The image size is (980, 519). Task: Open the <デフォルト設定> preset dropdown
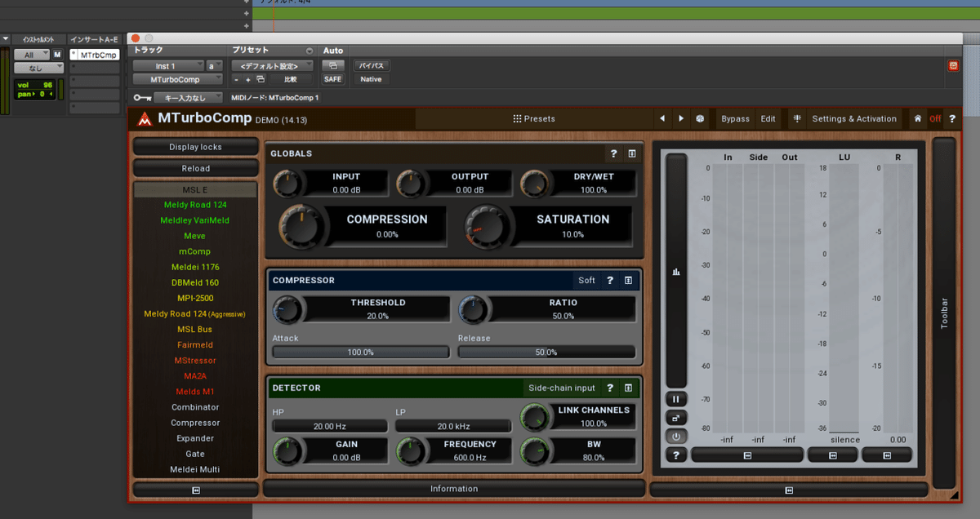tap(272, 65)
